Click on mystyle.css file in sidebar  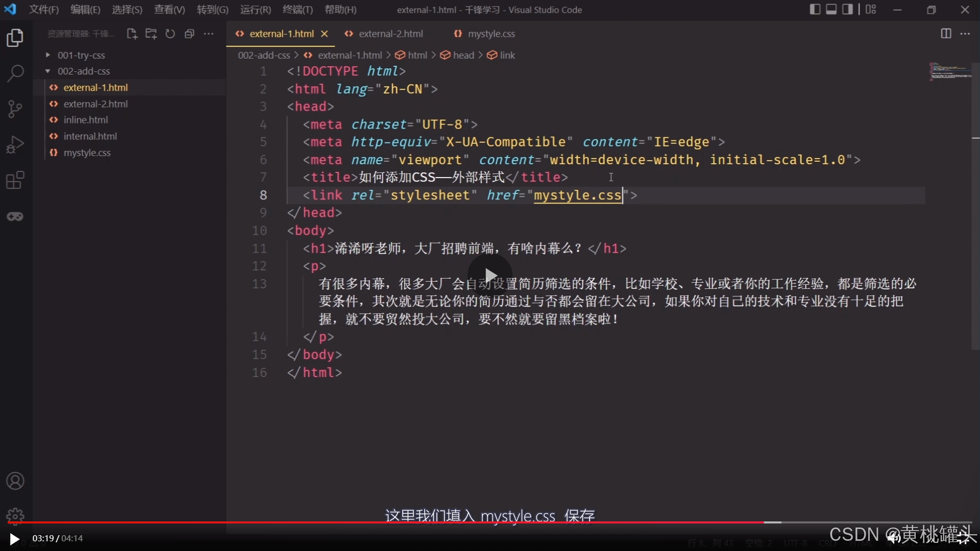[87, 152]
